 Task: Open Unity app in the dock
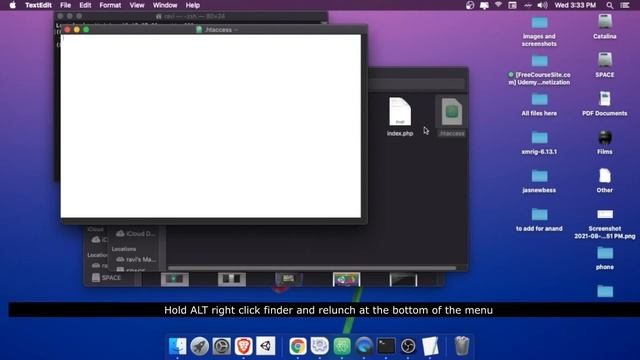(x=266, y=346)
